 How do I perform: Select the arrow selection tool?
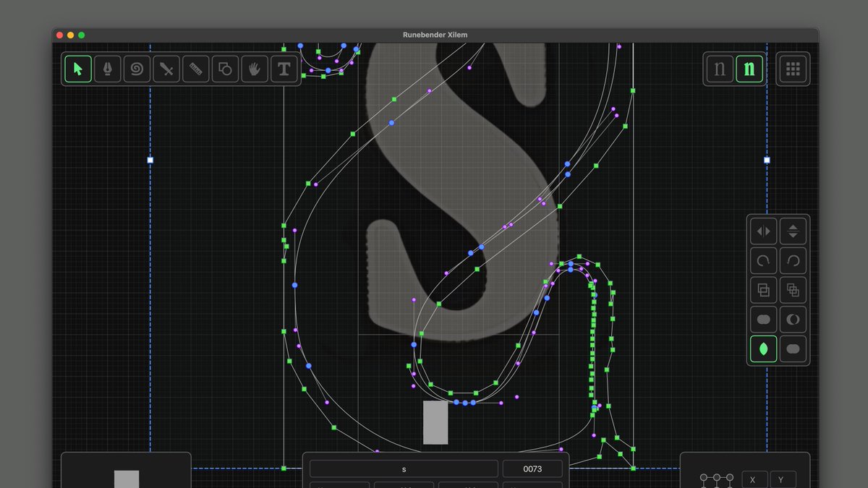pos(78,69)
